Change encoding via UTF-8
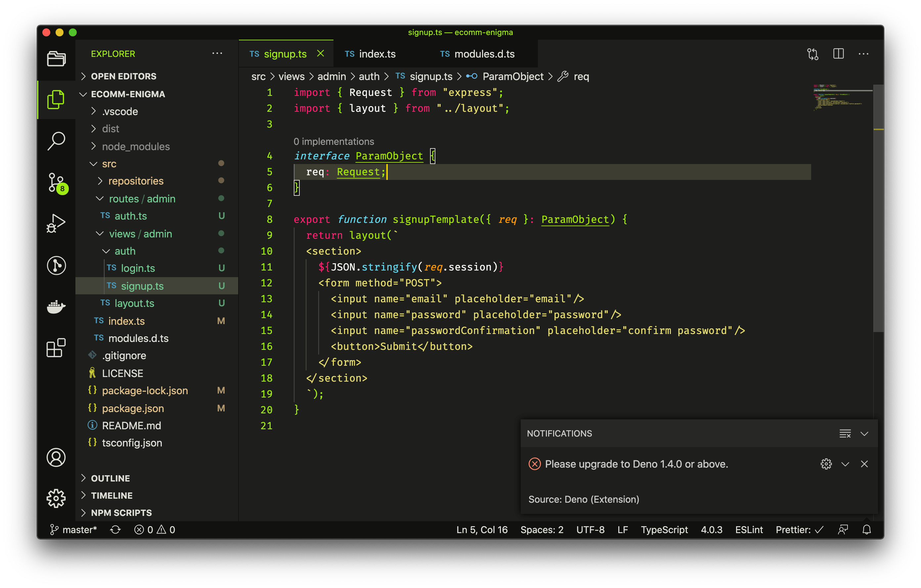This screenshot has width=921, height=588. [x=590, y=529]
